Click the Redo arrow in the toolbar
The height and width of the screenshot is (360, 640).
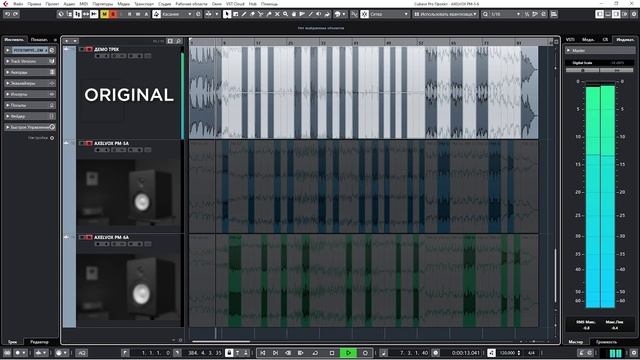pyautogui.click(x=16, y=14)
